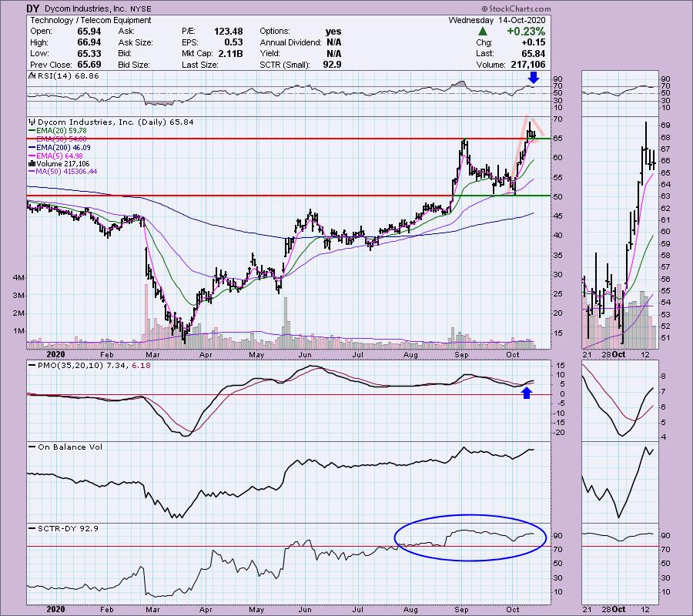This screenshot has width=693, height=616.
Task: Click the green up-triangle change indicator
Action: click(483, 32)
